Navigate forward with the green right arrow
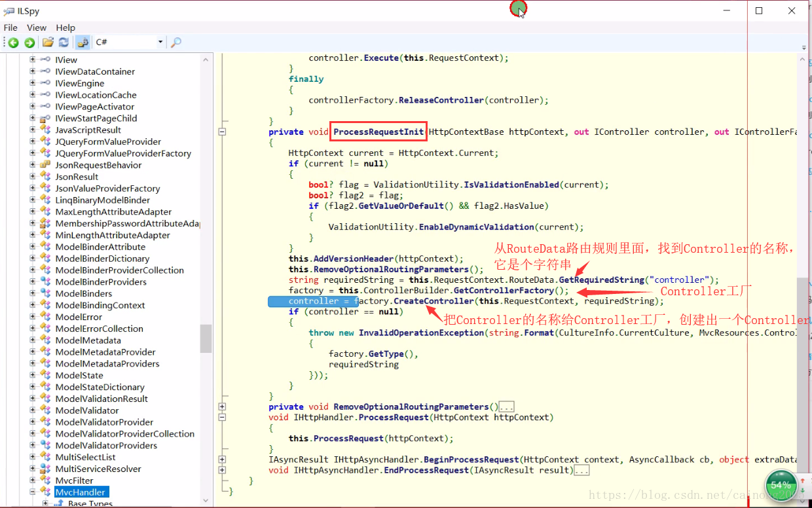This screenshot has width=812, height=508. coord(29,43)
